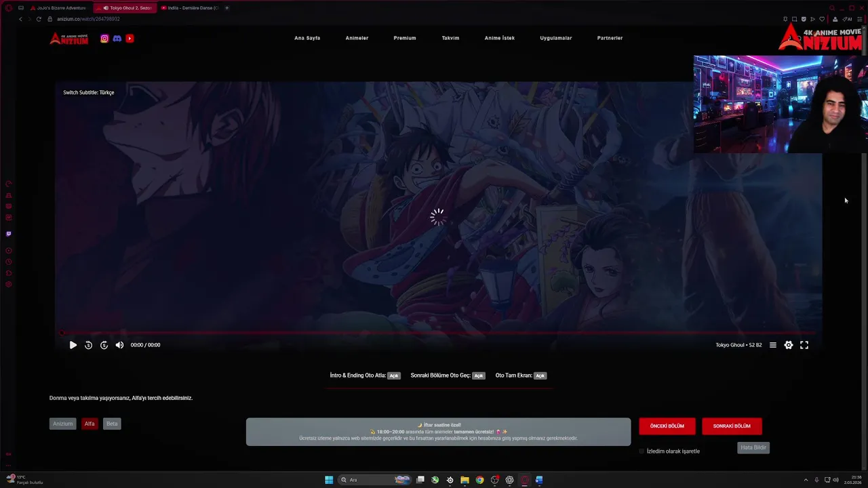Open the player settings gear

point(788,345)
